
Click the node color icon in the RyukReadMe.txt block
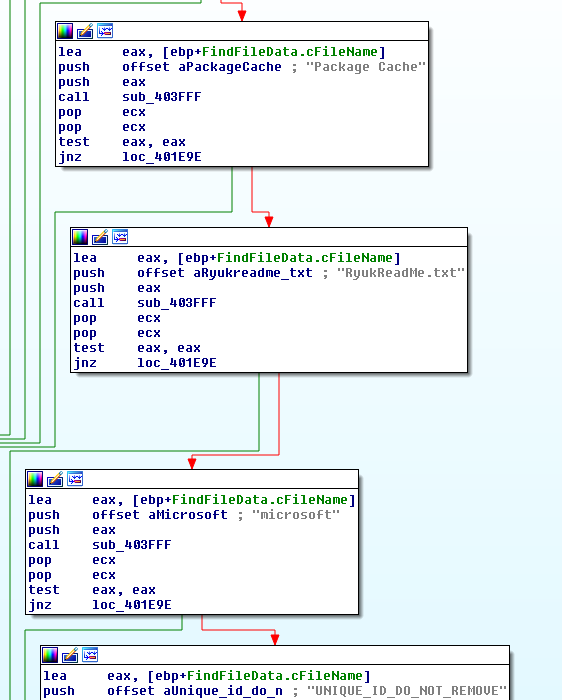click(80, 237)
